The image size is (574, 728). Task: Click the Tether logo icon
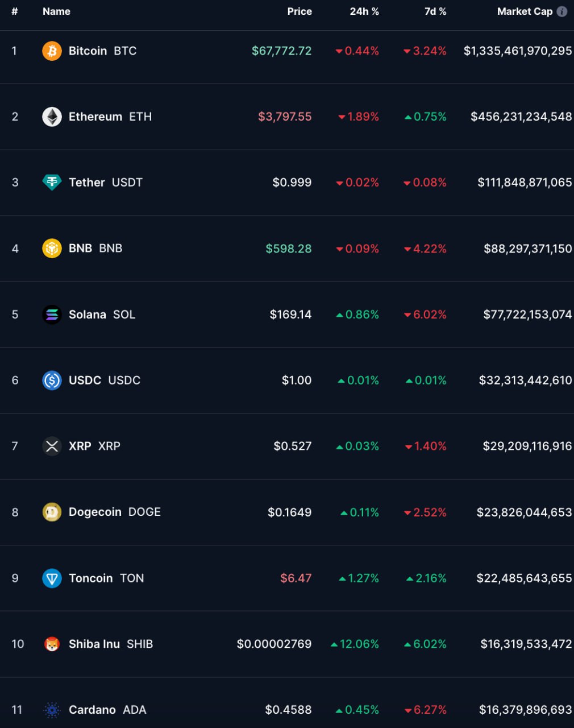click(52, 182)
